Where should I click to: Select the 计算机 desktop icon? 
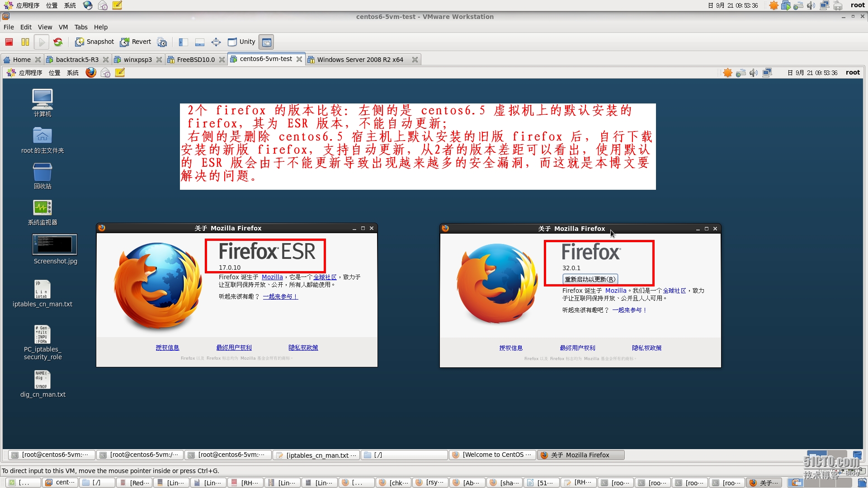coord(42,103)
